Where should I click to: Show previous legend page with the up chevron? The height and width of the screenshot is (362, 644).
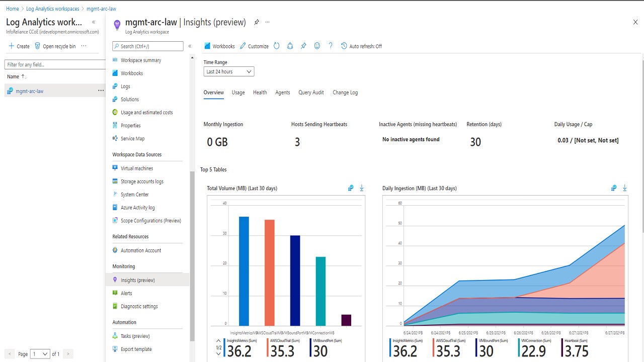pos(218,342)
